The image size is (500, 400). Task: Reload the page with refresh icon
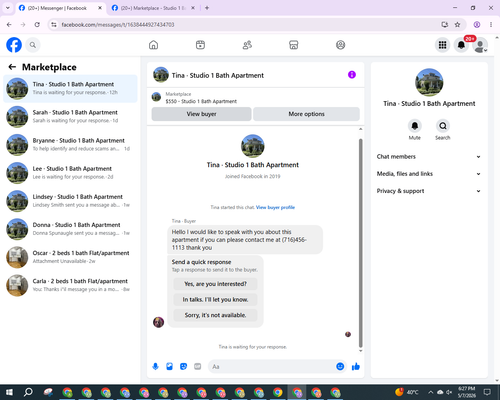(37, 25)
